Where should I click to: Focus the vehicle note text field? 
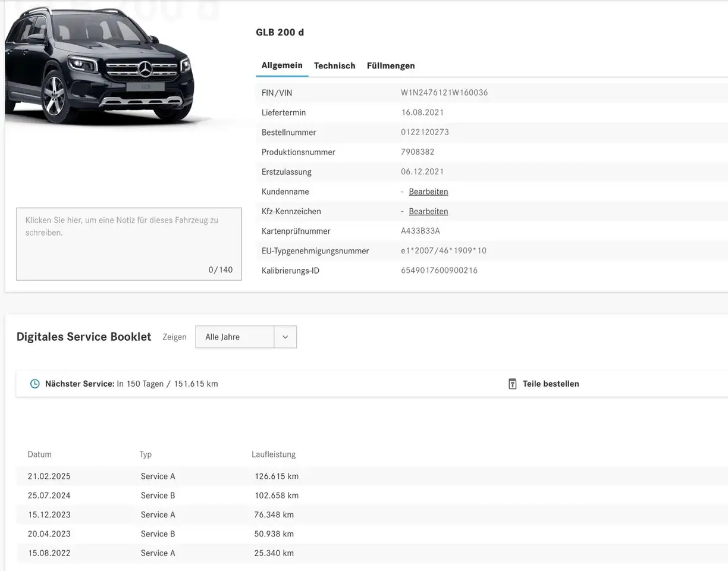(129, 244)
